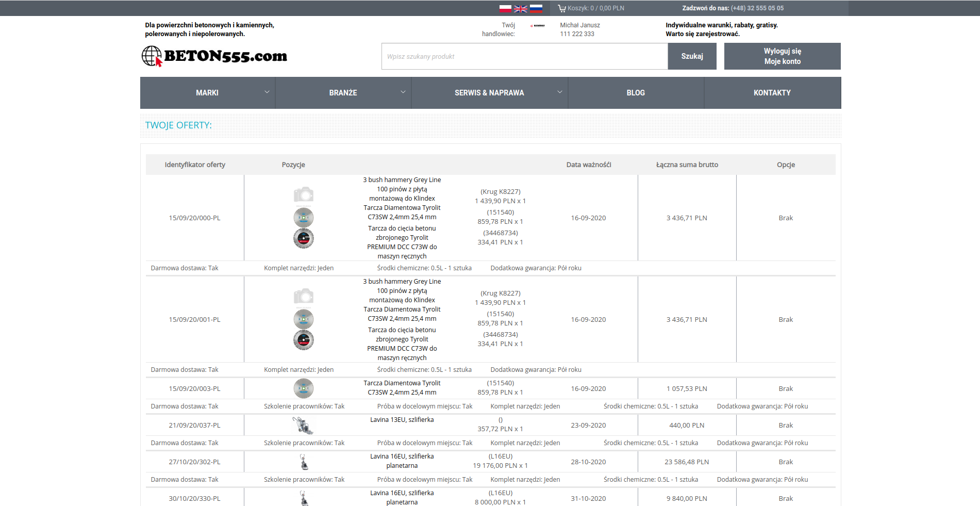Switch language to Russian flag
This screenshot has height=506, width=980.
536,8
